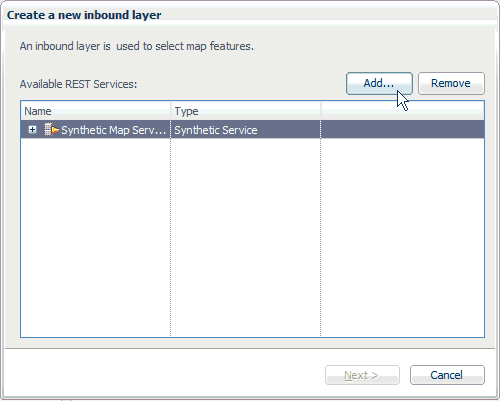The image size is (500, 401).
Task: Click the Available REST Services label
Action: (78, 84)
